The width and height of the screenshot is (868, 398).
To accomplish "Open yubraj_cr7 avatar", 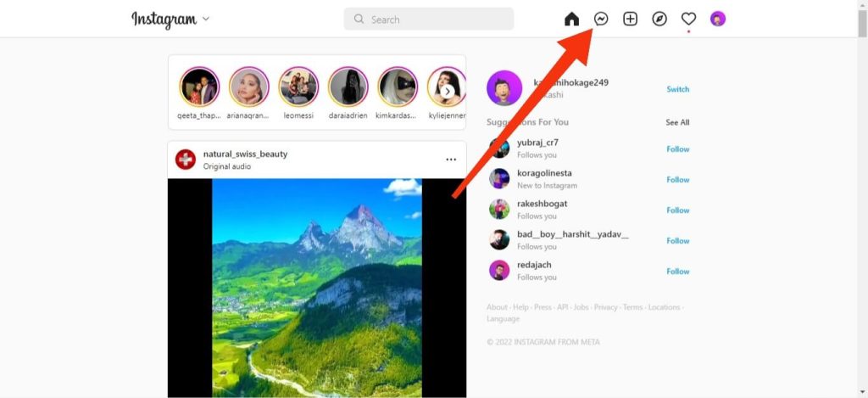I will tap(499, 148).
